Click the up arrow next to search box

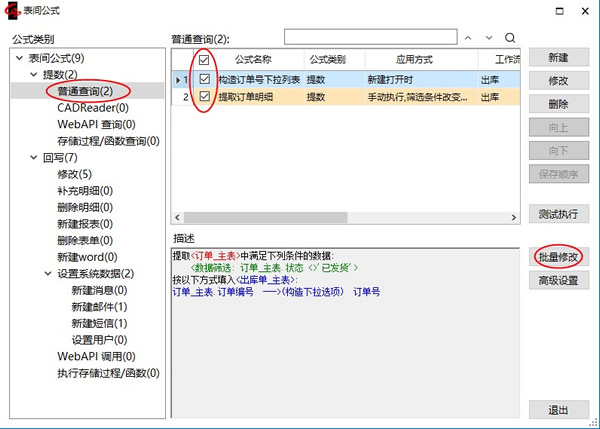[468, 38]
